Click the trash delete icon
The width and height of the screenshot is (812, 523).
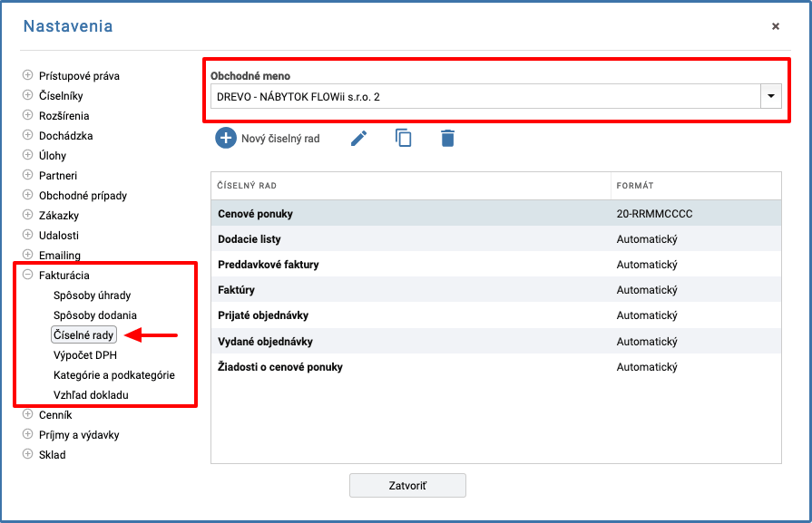tap(447, 138)
